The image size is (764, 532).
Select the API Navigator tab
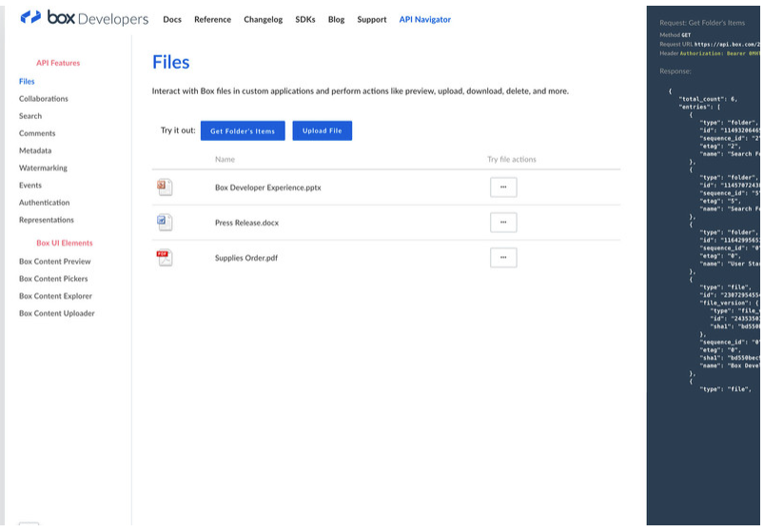click(x=425, y=19)
